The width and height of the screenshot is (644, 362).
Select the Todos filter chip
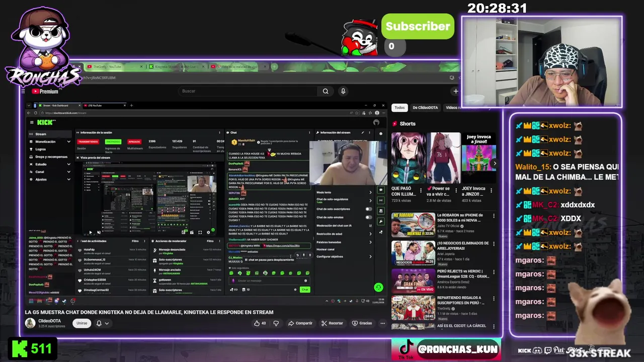tap(399, 108)
